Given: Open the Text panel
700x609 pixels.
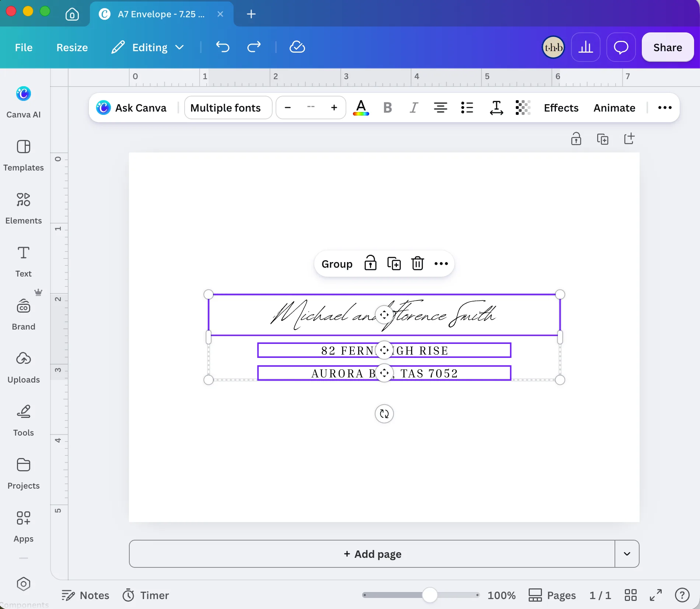Looking at the screenshot, I should [x=24, y=261].
